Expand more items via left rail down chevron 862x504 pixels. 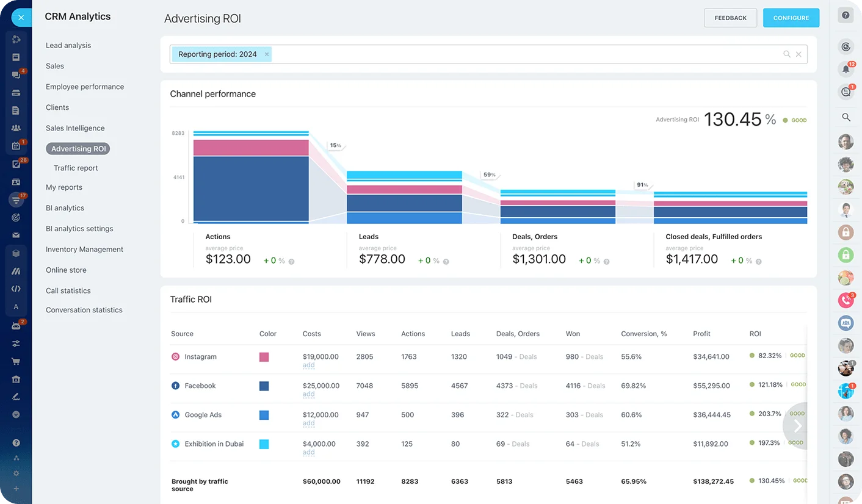pyautogui.click(x=16, y=414)
